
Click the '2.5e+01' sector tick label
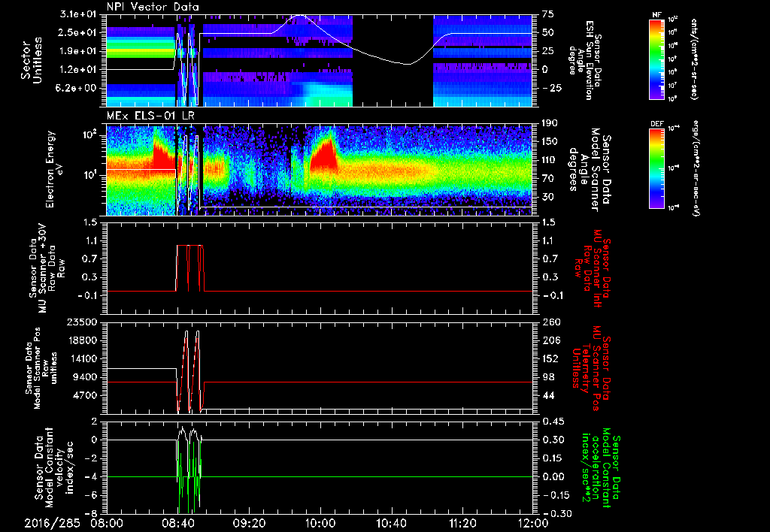pyautogui.click(x=78, y=32)
